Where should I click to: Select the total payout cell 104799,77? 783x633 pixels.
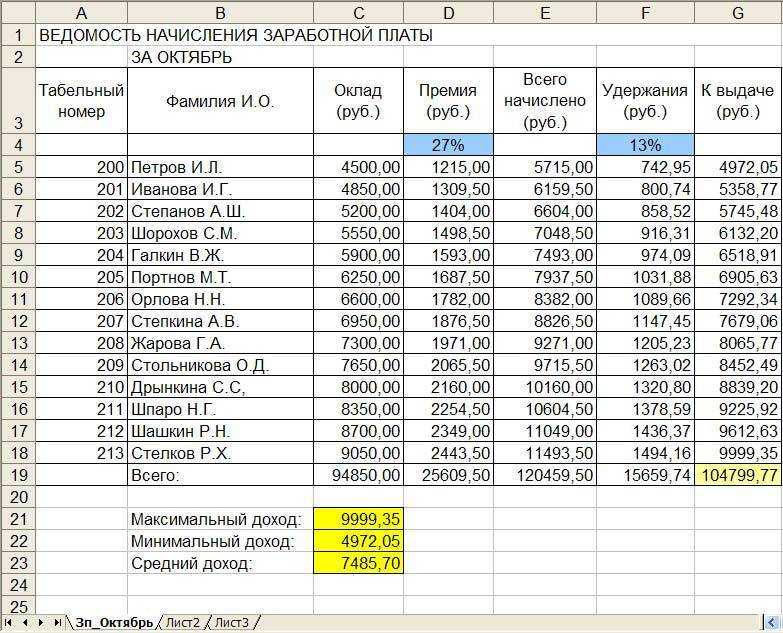coord(738,474)
